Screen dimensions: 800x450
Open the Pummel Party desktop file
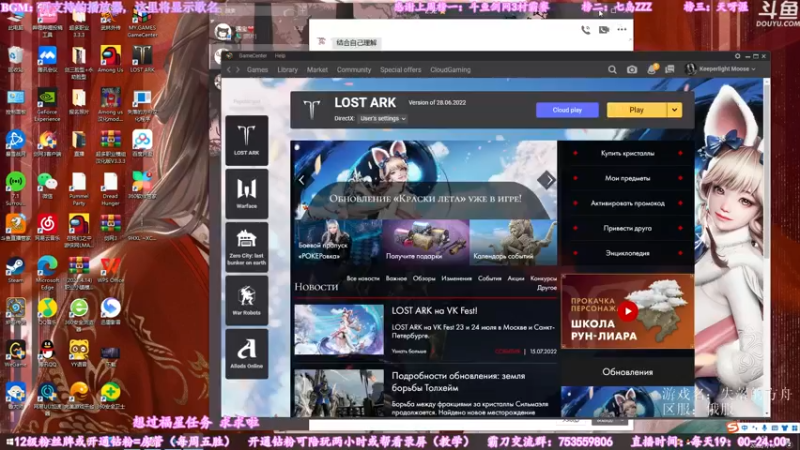[x=79, y=188]
